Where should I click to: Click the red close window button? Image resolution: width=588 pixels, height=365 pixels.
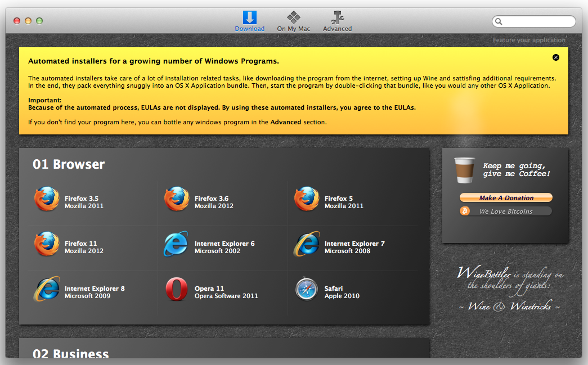point(17,21)
